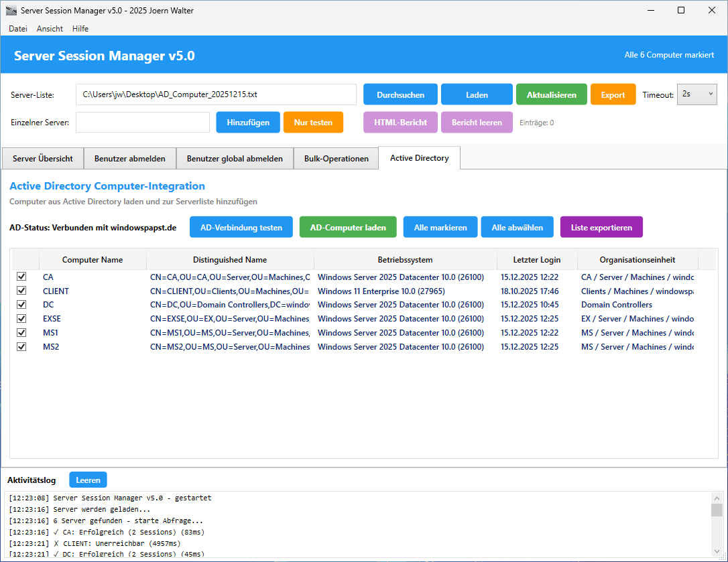The height and width of the screenshot is (562, 728).
Task: Open the Timeout dropdown
Action: coord(696,94)
